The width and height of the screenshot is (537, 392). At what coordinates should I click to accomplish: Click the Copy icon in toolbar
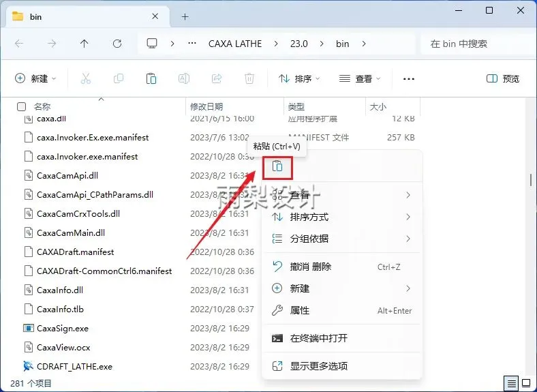119,79
